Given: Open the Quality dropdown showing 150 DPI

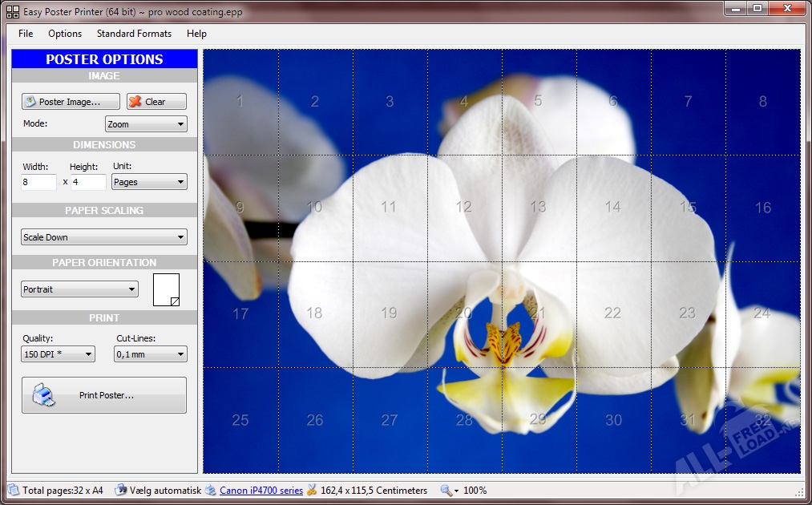Looking at the screenshot, I should point(58,353).
